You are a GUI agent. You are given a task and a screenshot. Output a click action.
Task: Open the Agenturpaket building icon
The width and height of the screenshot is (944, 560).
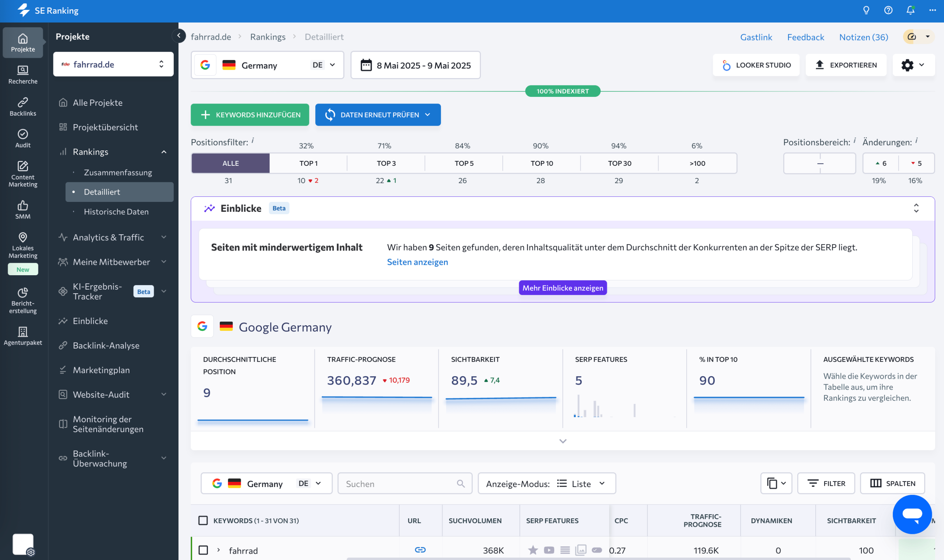click(22, 336)
